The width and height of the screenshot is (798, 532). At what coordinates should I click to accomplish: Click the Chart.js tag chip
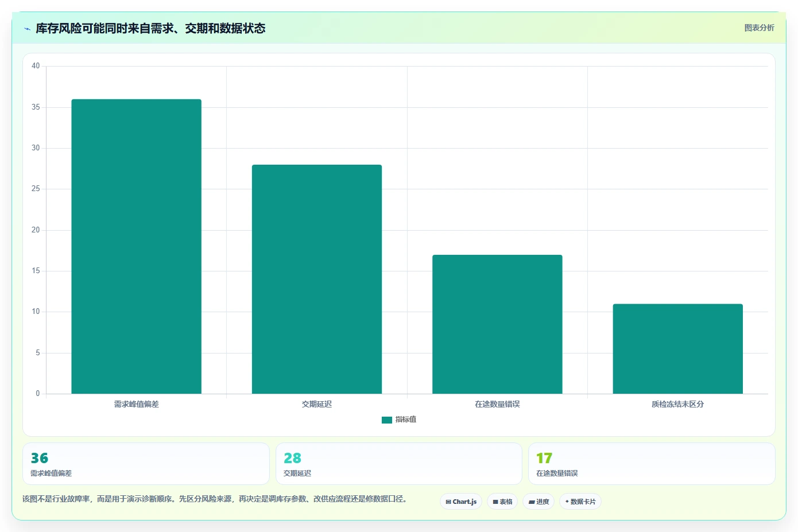click(461, 502)
